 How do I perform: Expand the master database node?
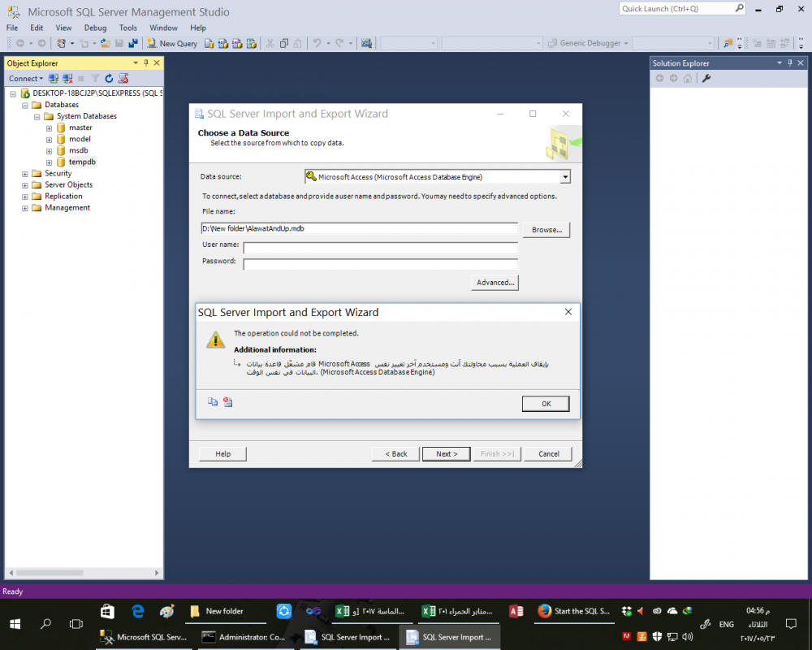coord(50,128)
